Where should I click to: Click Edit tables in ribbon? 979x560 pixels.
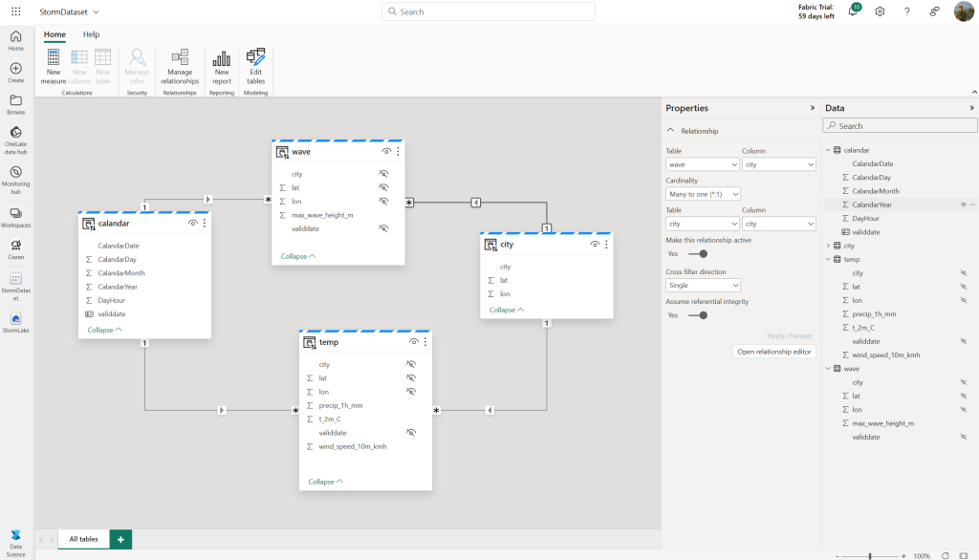click(x=255, y=66)
